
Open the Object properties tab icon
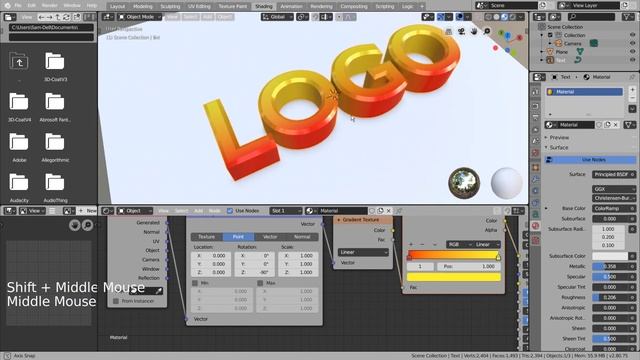point(536,167)
